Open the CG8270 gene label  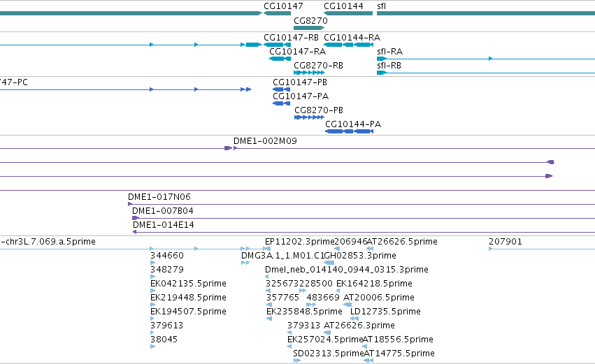pyautogui.click(x=310, y=20)
